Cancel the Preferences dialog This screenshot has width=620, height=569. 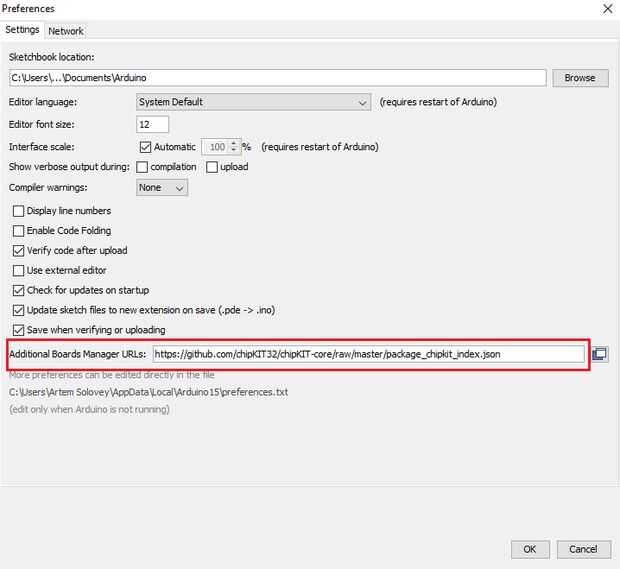[x=584, y=549]
